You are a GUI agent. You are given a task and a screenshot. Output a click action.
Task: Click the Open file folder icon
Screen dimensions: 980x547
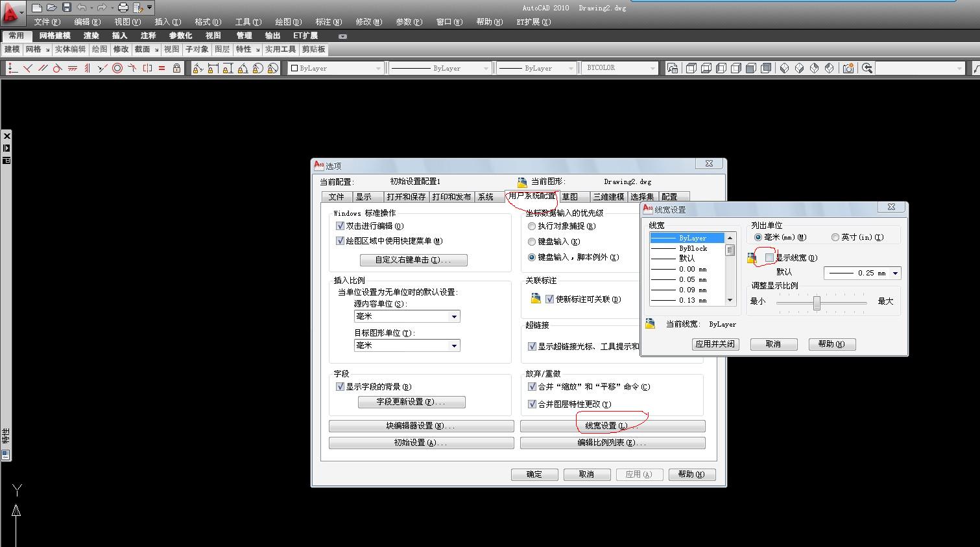click(52, 8)
